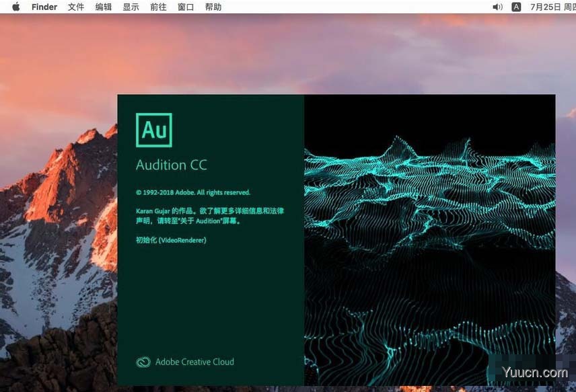
Task: Open the 文件 menu
Action: click(76, 7)
